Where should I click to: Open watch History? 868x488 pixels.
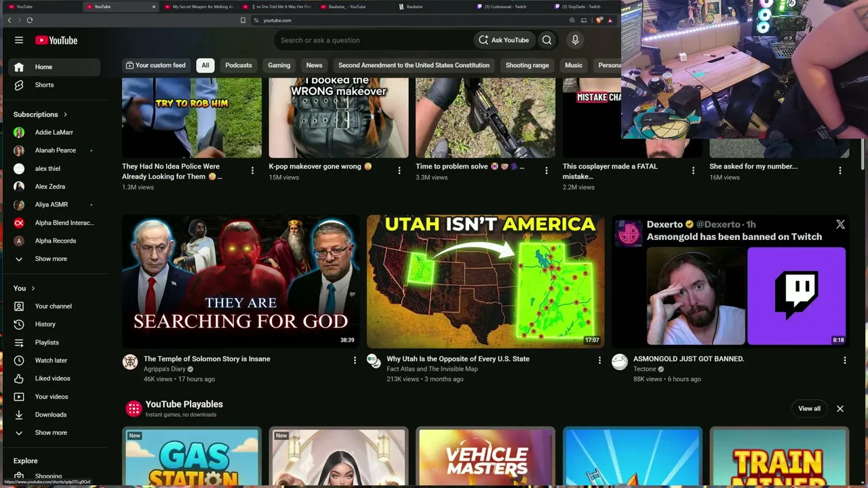(54, 324)
